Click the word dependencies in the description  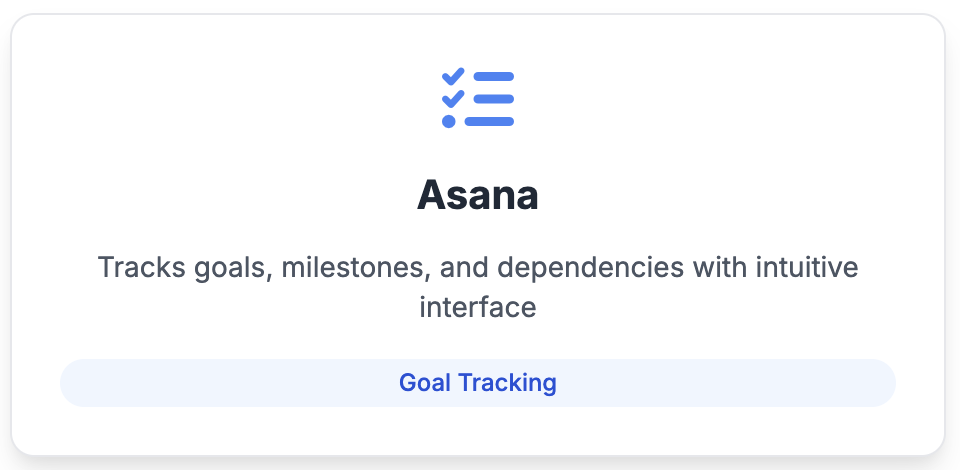[x=592, y=268]
